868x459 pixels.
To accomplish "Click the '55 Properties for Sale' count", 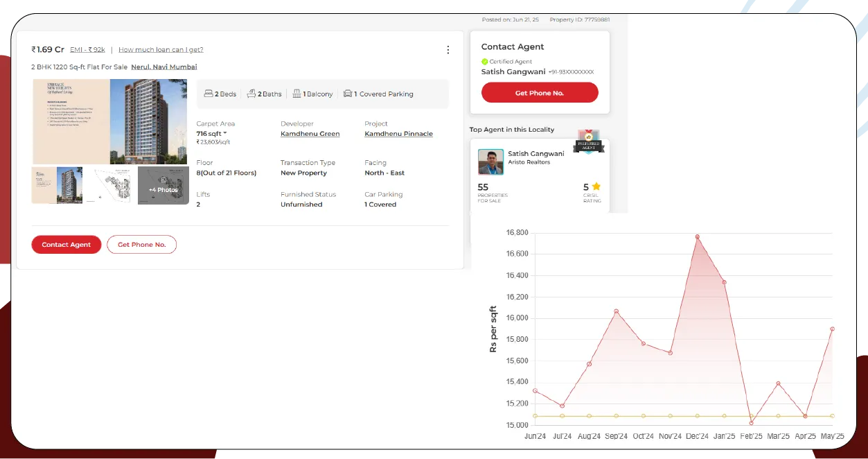I will click(x=493, y=191).
